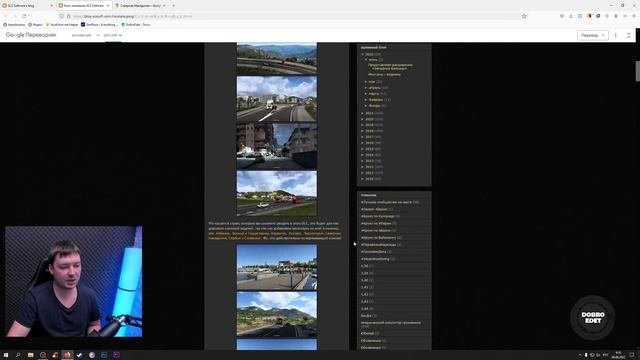Image resolution: width=640 pixels, height=360 pixels.
Task: Open the harbor waterfront image
Action: [277, 267]
